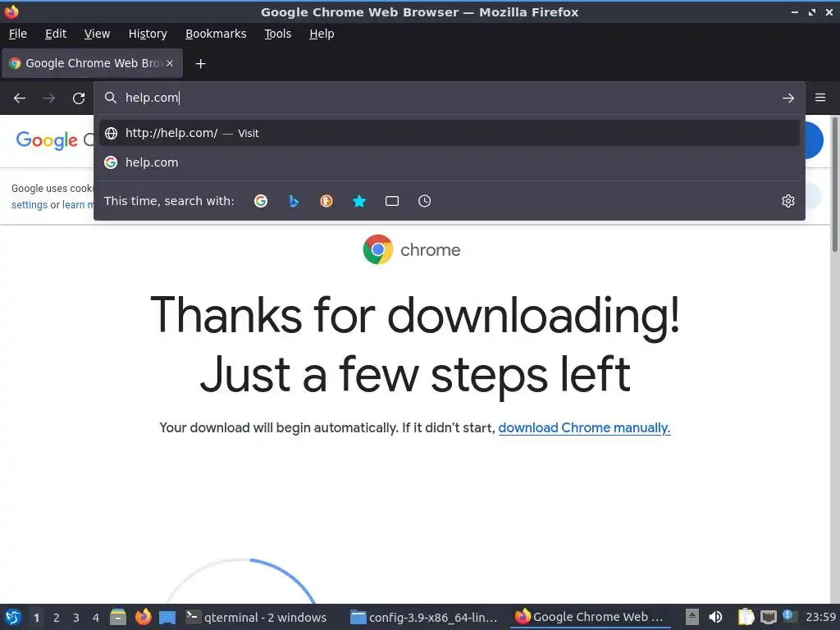Switch to workspace 3
This screenshot has height=630, width=840.
pyautogui.click(x=76, y=618)
